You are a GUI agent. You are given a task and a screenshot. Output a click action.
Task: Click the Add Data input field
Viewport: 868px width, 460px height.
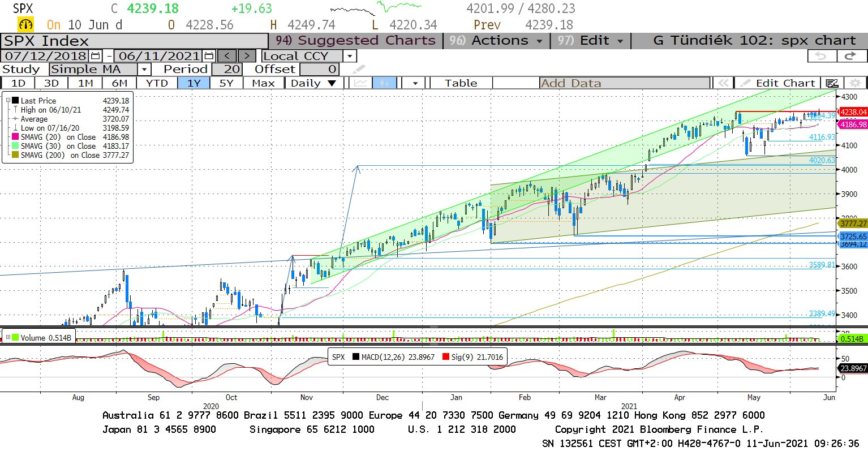pos(625,83)
